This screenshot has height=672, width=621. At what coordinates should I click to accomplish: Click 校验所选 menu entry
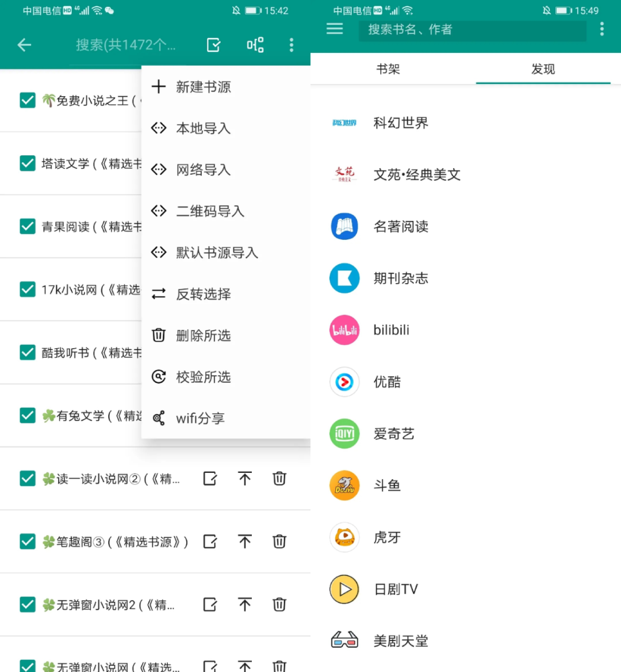[226, 377]
